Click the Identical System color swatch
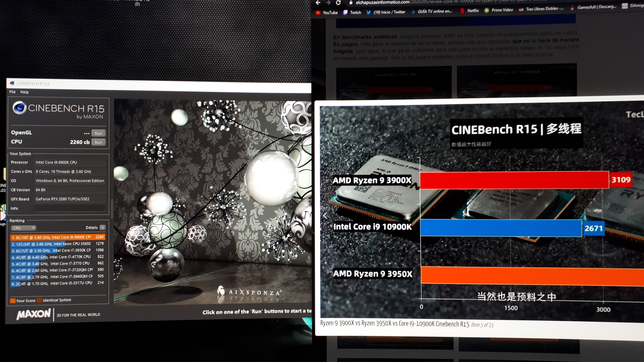Image resolution: width=644 pixels, height=362 pixels. point(39,300)
